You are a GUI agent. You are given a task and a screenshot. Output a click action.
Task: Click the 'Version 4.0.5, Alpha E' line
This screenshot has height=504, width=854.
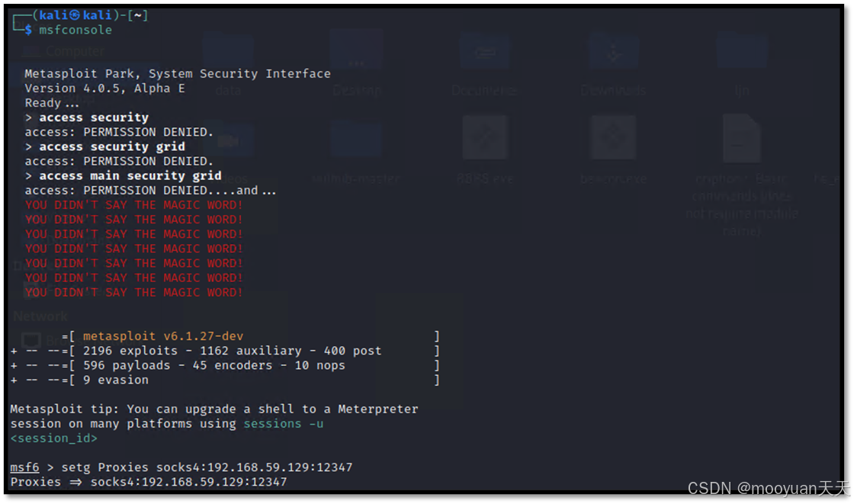point(104,88)
